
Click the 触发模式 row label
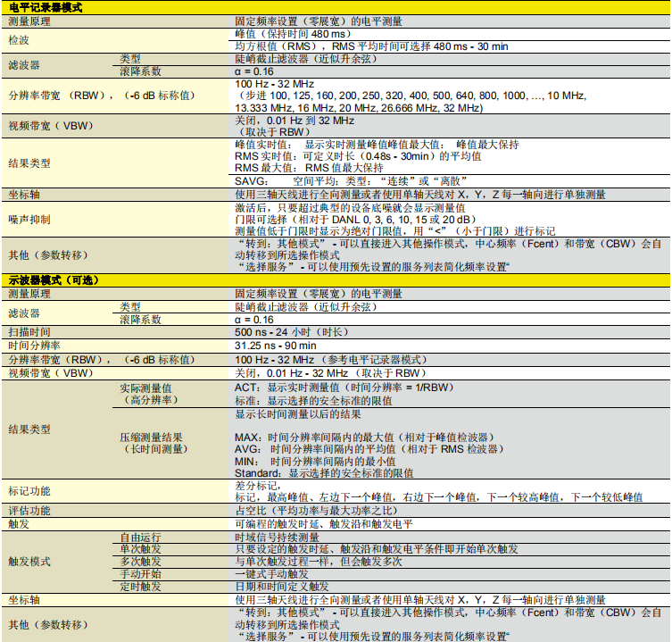pos(29,563)
